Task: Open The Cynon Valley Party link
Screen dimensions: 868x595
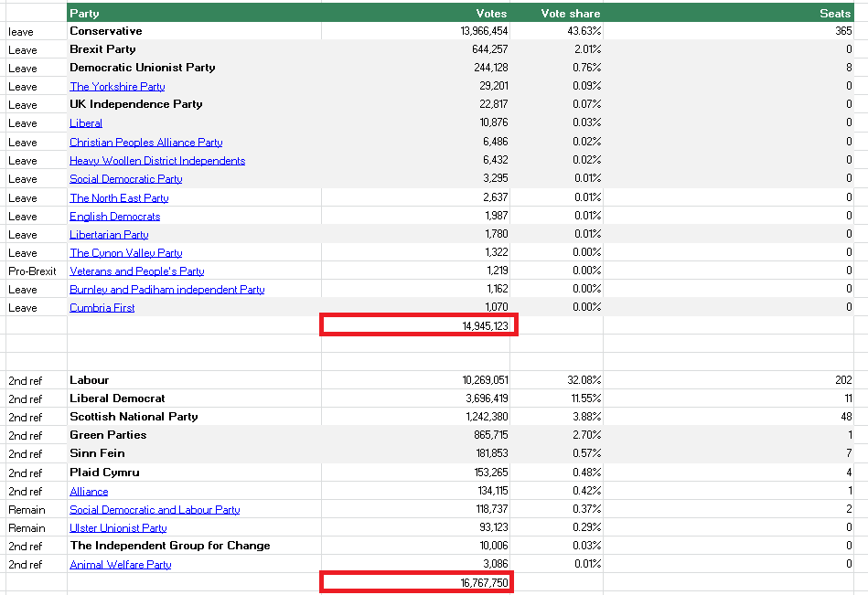Action: 125,252
